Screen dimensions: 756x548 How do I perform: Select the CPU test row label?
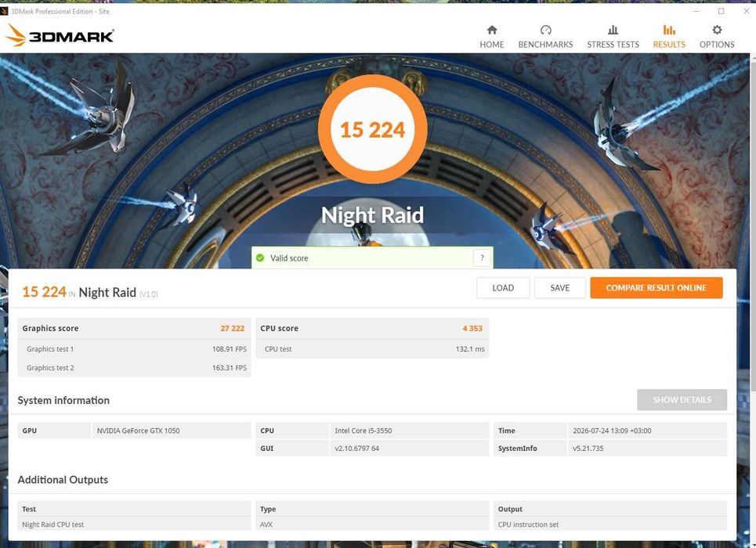[x=278, y=349]
